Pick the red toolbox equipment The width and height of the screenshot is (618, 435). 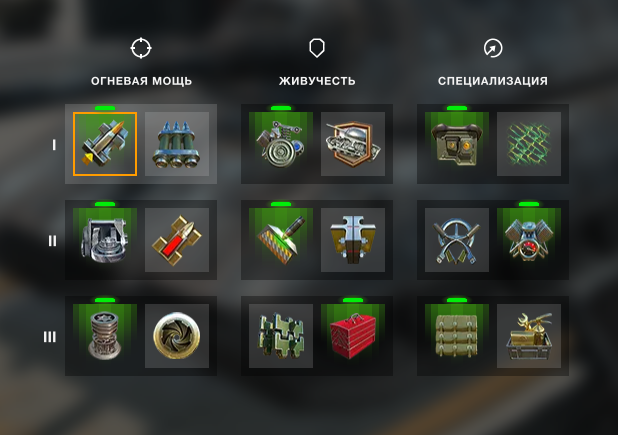[x=353, y=336]
